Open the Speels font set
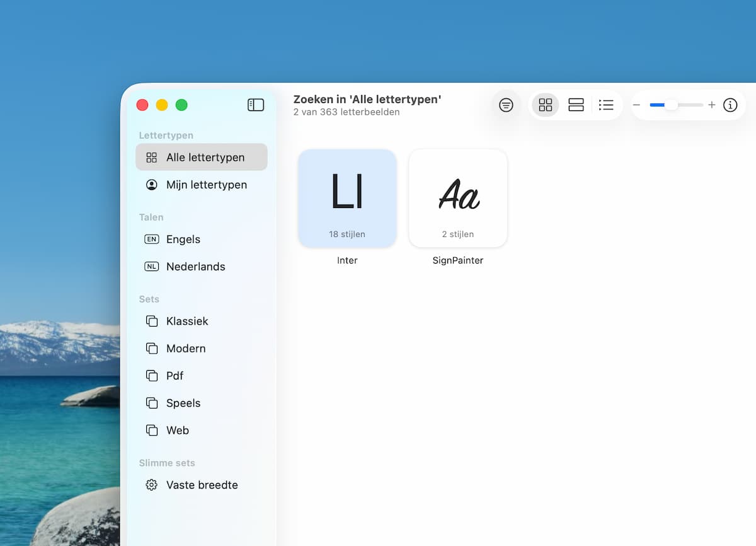 coord(183,404)
